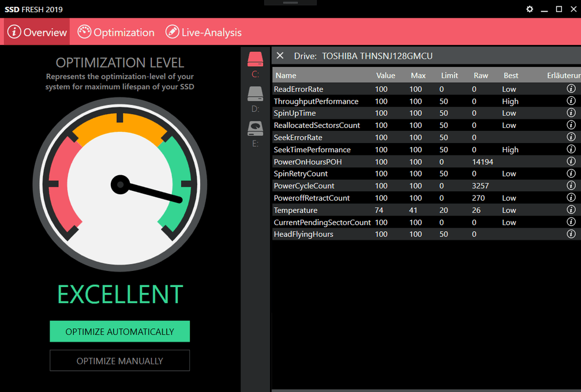Screen dimensions: 581x392
Task: Click the Temperature max value 41
Action: click(x=413, y=210)
